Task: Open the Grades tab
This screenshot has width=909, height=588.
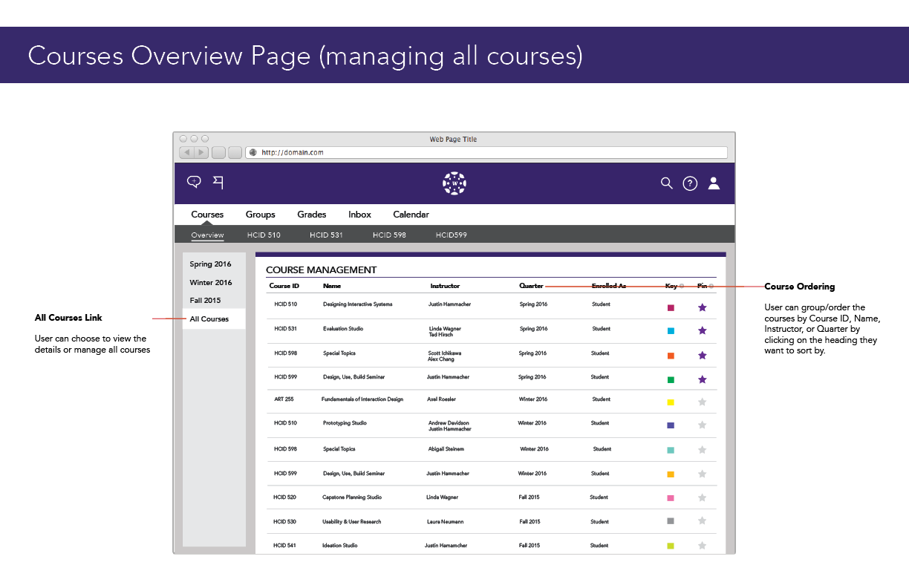Action: click(x=312, y=215)
